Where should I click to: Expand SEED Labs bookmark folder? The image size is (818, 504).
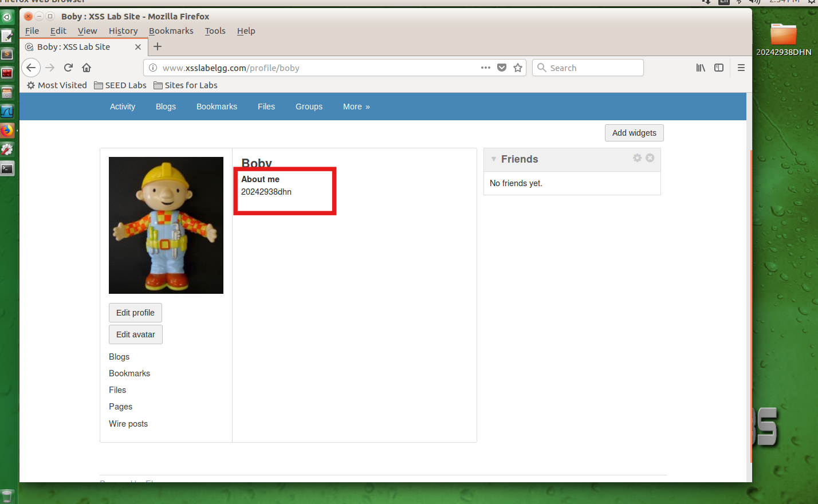point(120,85)
